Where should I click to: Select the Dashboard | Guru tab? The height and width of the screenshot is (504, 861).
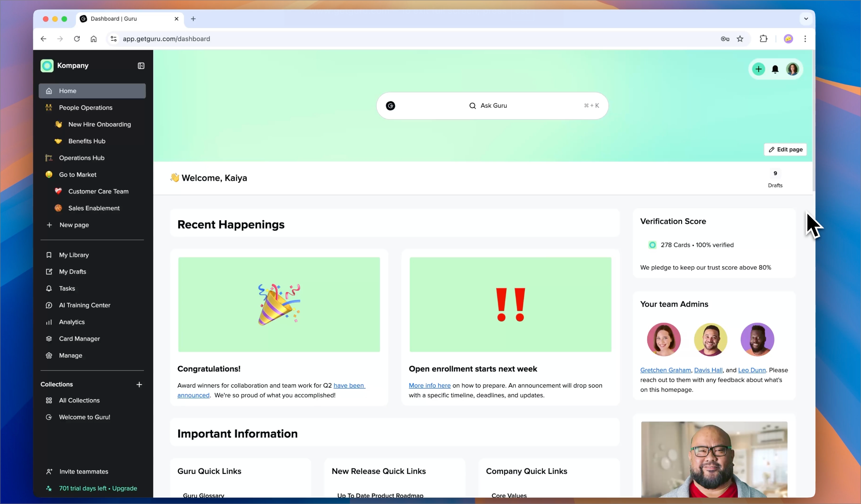(130, 19)
